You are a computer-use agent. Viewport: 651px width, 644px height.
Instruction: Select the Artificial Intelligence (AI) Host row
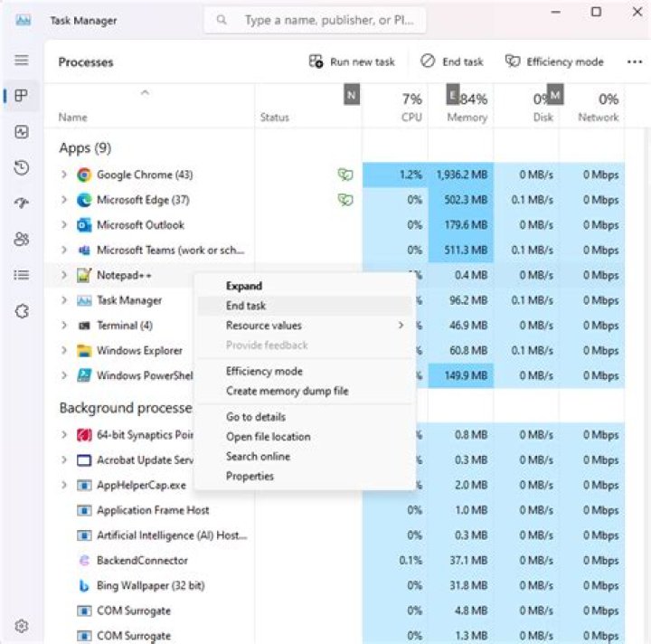(x=335, y=535)
